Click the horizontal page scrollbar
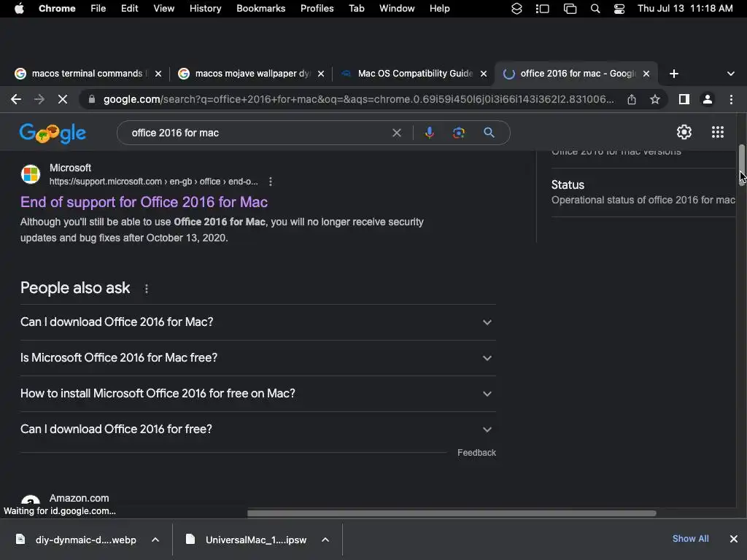 tap(452, 513)
